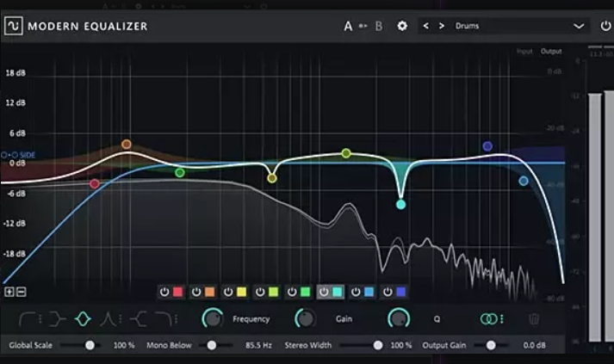Open stereo placement options dots
The width and height of the screenshot is (614, 364).
502,319
